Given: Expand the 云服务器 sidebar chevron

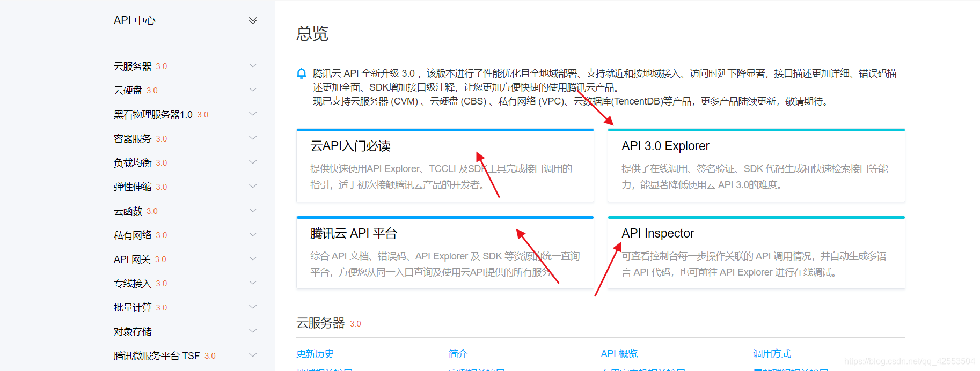Looking at the screenshot, I should tap(253, 65).
